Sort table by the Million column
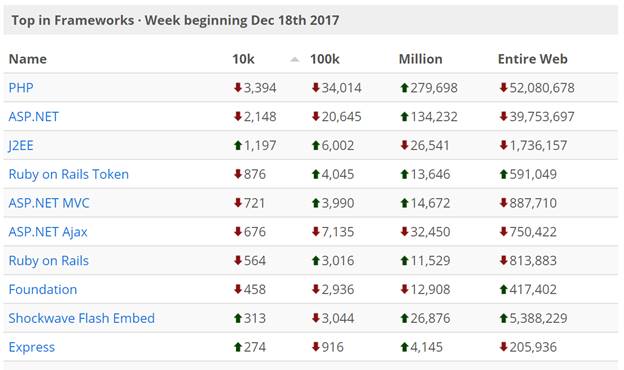 tap(420, 59)
